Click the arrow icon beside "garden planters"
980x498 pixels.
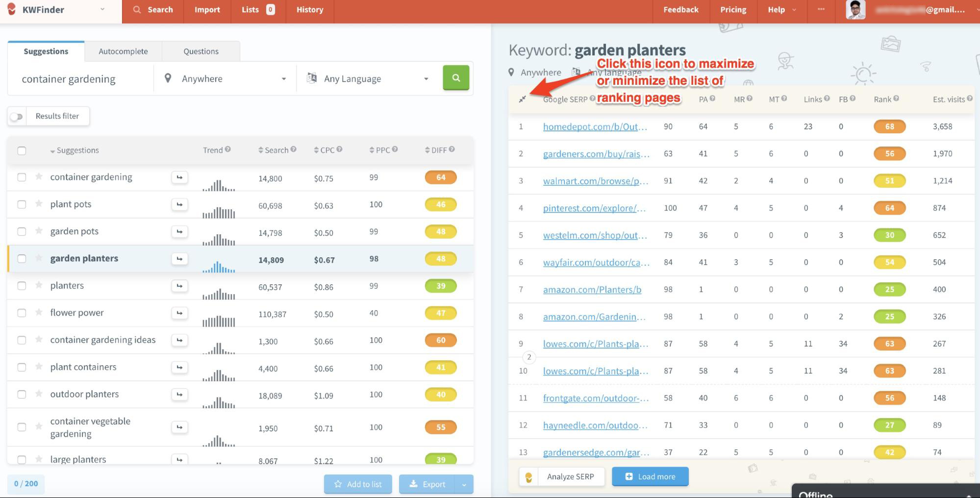point(179,258)
